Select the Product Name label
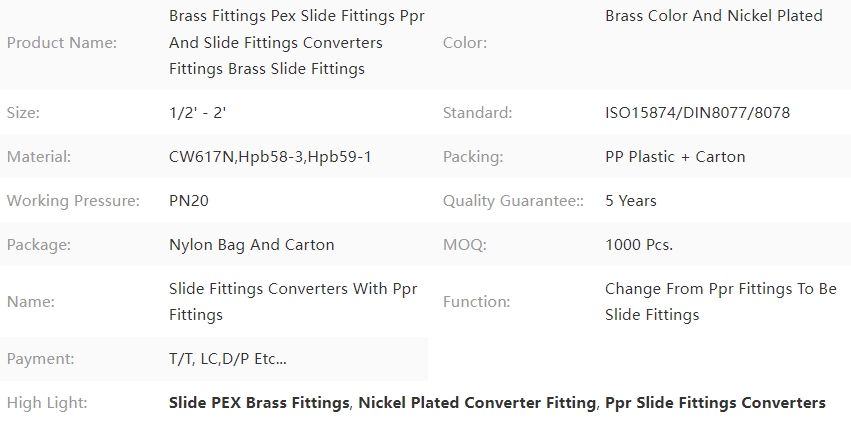The width and height of the screenshot is (851, 422). point(62,42)
